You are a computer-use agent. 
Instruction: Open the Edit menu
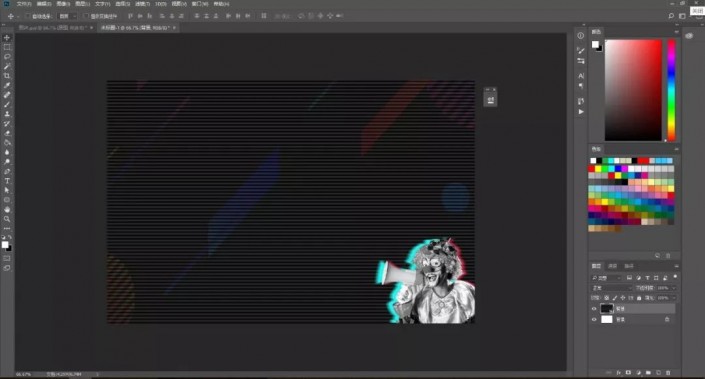coord(44,4)
